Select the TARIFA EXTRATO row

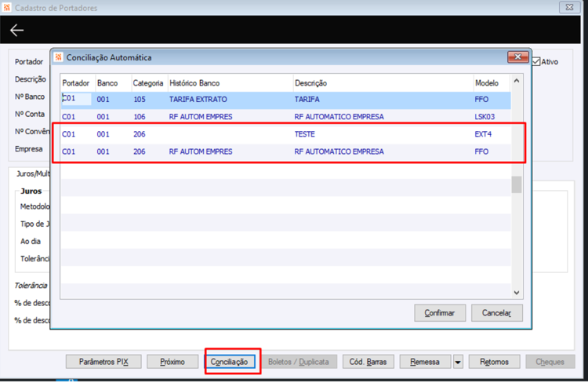click(x=285, y=100)
